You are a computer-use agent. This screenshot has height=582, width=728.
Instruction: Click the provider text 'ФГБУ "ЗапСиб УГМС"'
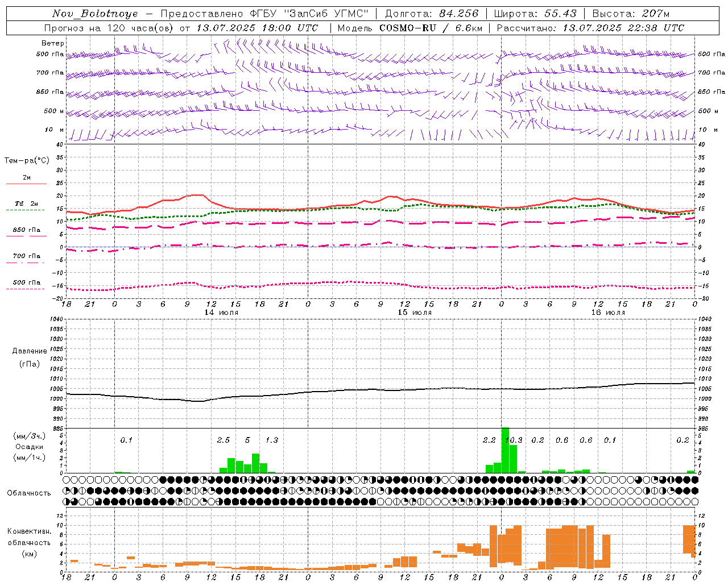[309, 14]
